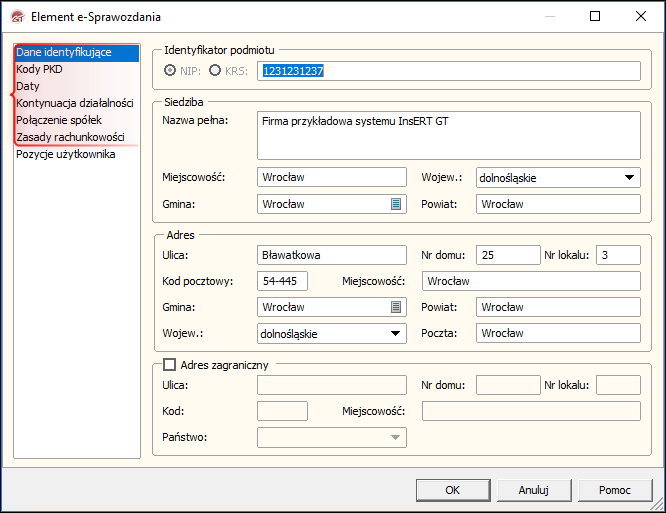Switch to Połączenie spółek section
Viewport: 666px width, 513px height.
coord(77,120)
